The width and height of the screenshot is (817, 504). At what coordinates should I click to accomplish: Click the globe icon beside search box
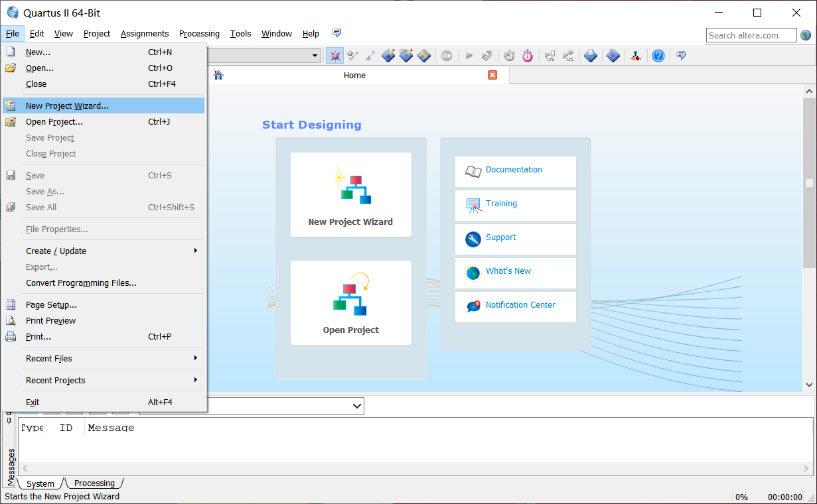coord(806,35)
